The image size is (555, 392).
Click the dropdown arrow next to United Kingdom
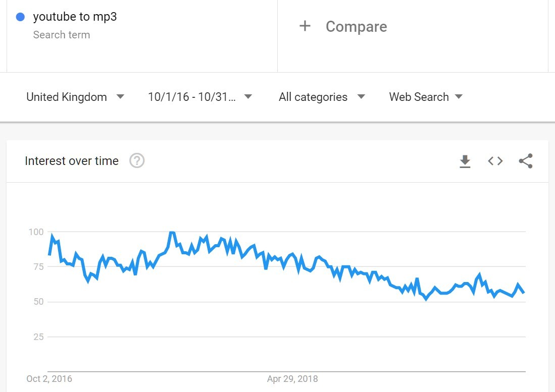120,96
